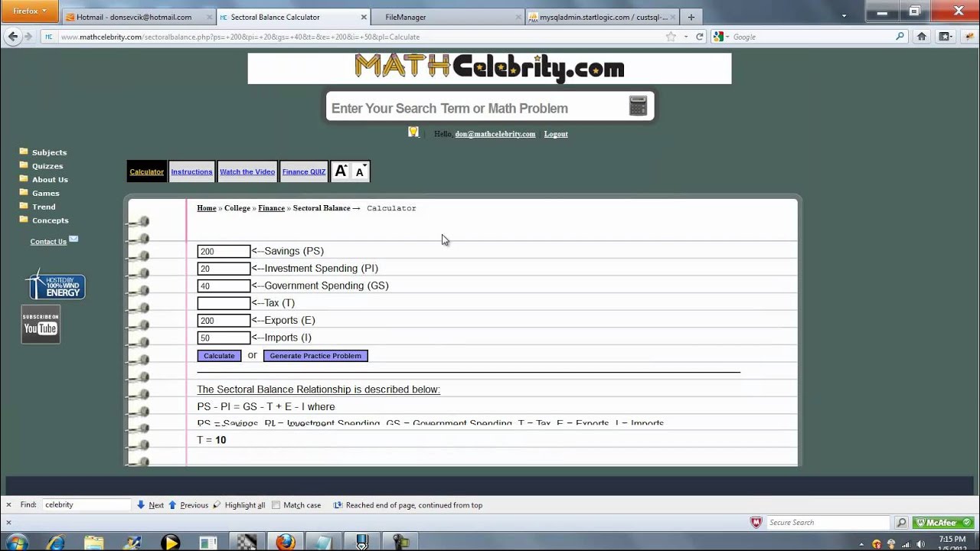980x551 pixels.
Task: Open the Watch the Video tab
Action: [247, 171]
